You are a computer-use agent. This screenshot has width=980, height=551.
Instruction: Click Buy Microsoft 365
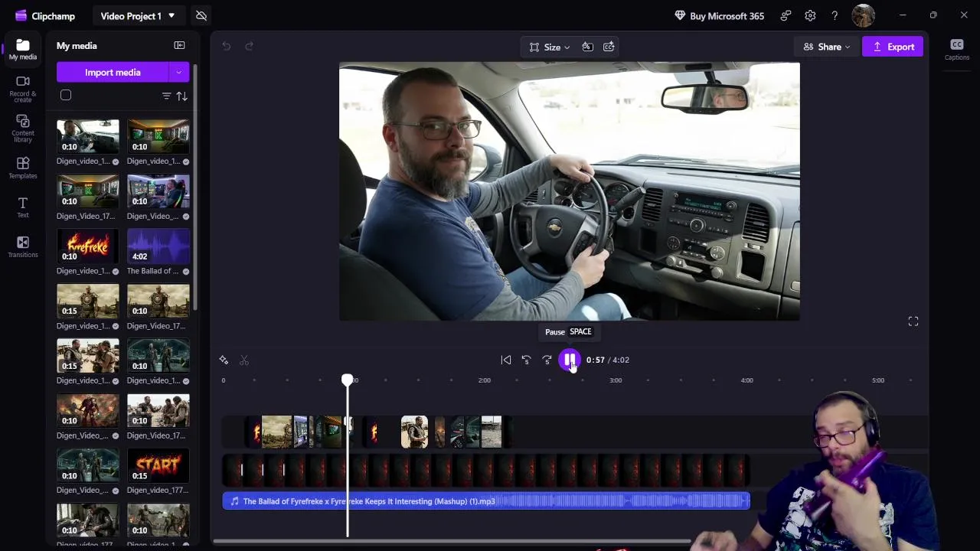(x=719, y=15)
